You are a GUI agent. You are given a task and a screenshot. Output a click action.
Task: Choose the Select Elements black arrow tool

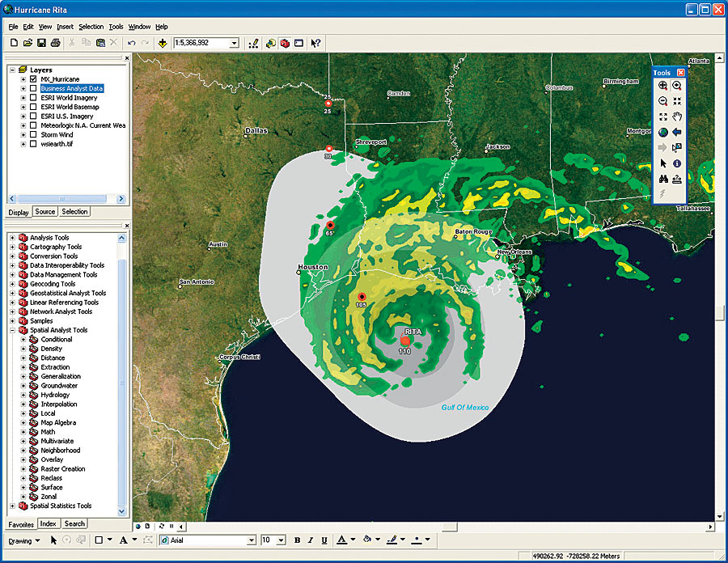663,163
